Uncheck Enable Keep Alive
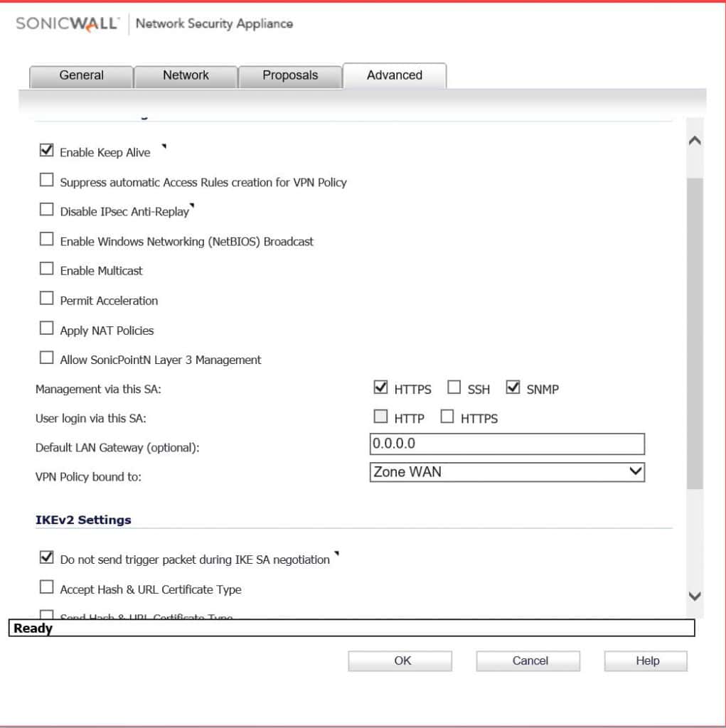This screenshot has height=728, width=726. pos(46,151)
